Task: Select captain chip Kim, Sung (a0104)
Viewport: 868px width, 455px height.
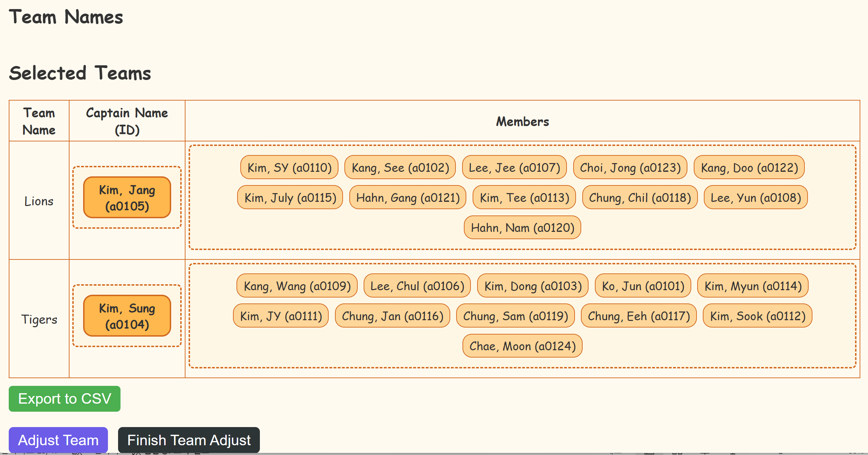Action: [127, 316]
